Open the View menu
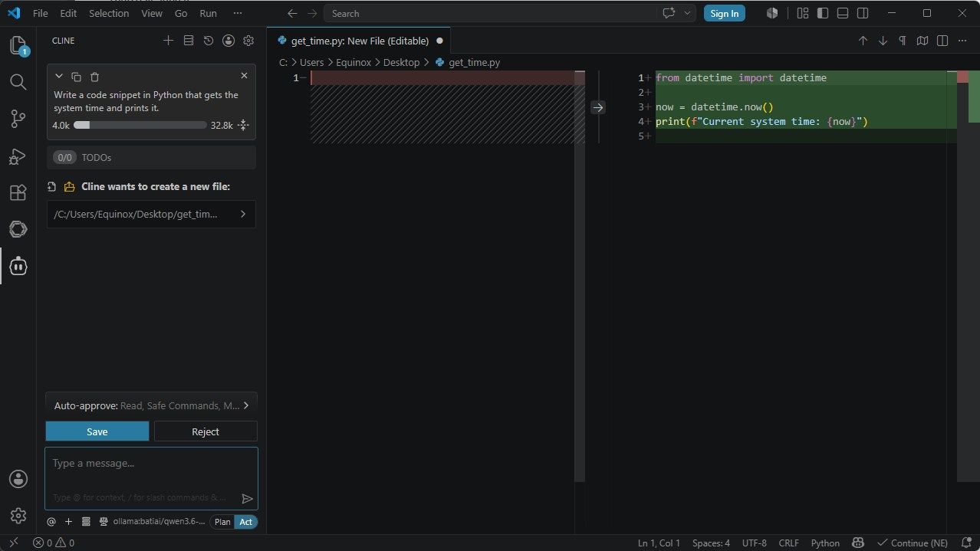This screenshot has width=980, height=551. pos(152,13)
